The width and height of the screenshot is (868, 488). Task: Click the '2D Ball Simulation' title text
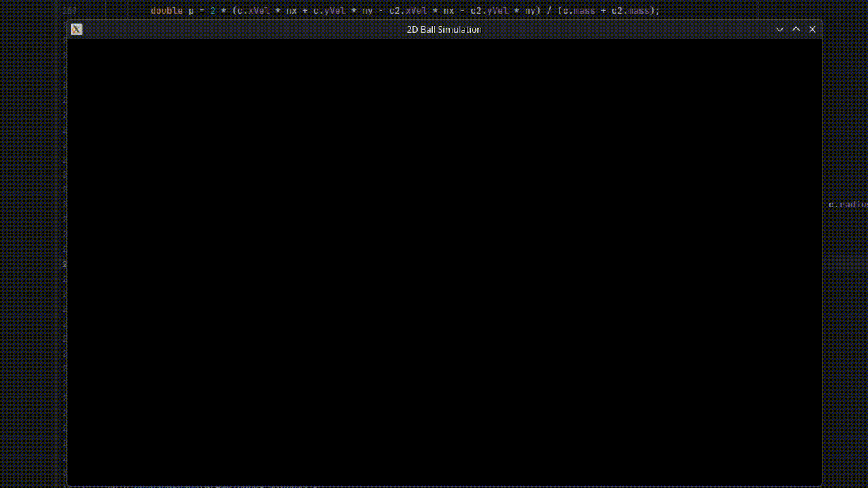444,29
